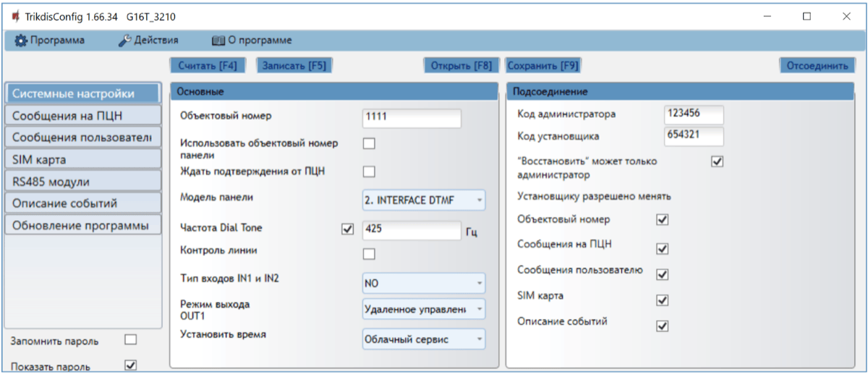This screenshot has height=377, width=868.
Task: Enable the Запомнить пароль checkbox
Action: [131, 339]
